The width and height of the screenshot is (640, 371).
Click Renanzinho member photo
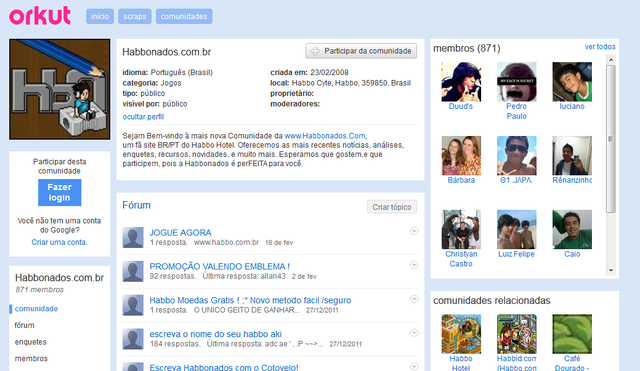pos(572,156)
